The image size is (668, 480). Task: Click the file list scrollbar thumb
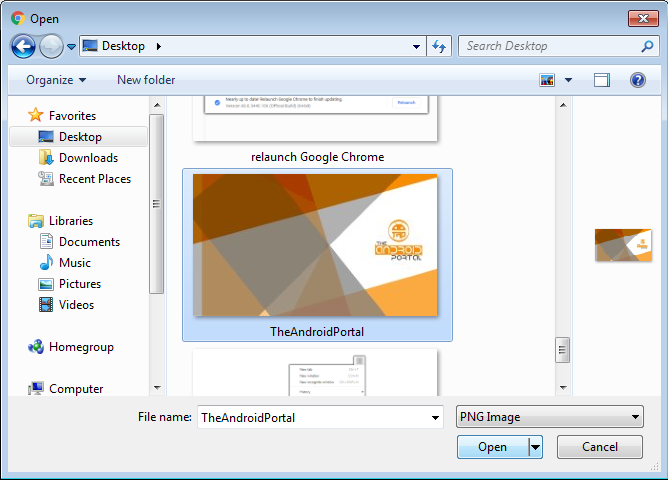pos(562,350)
